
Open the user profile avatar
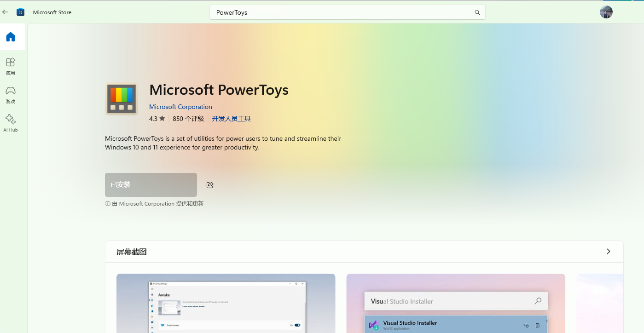pyautogui.click(x=606, y=12)
